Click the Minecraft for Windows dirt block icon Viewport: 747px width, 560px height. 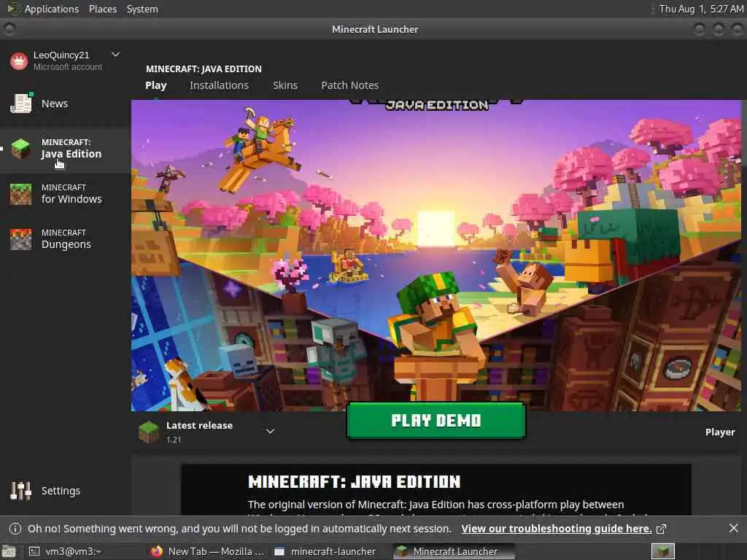(20, 194)
